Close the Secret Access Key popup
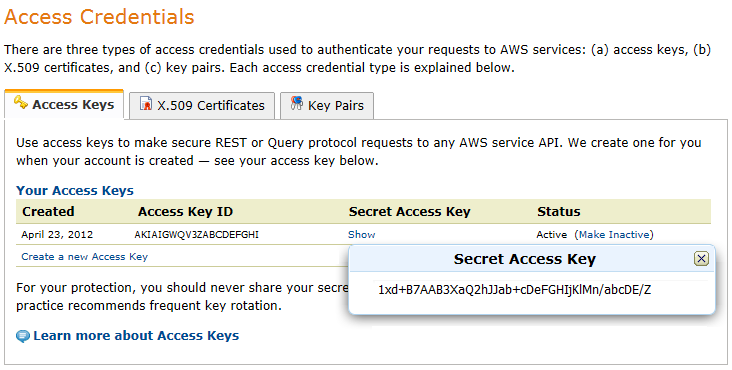This screenshot has width=732, height=370. [x=701, y=258]
